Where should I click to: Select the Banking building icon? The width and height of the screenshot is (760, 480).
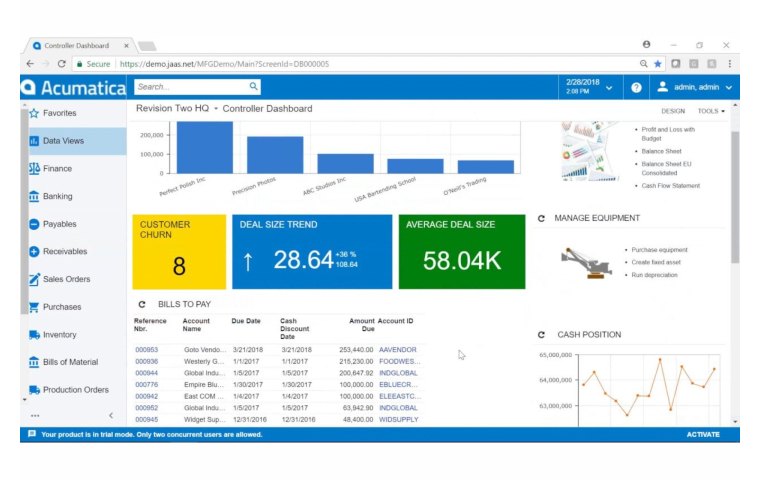pyautogui.click(x=34, y=196)
